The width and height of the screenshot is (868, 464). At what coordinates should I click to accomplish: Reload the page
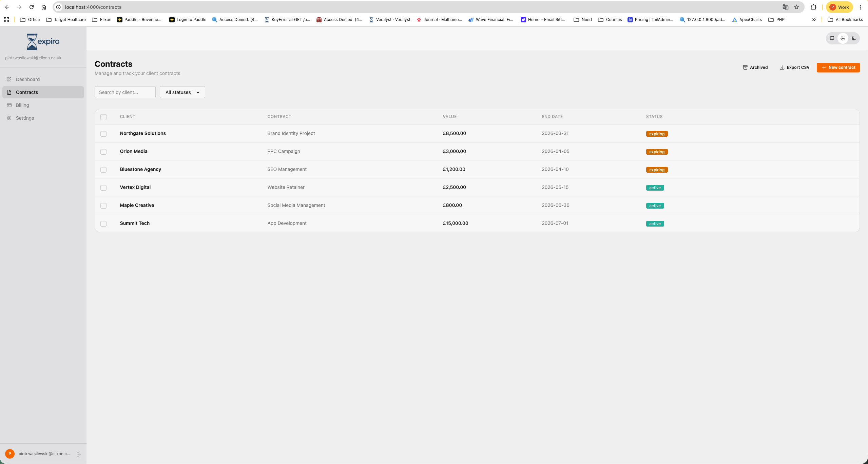(x=32, y=7)
